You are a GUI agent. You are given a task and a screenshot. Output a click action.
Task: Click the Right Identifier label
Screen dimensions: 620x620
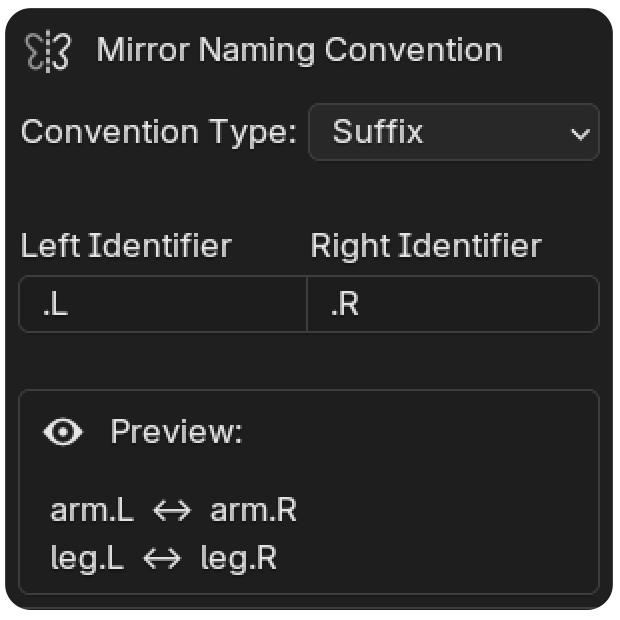426,246
